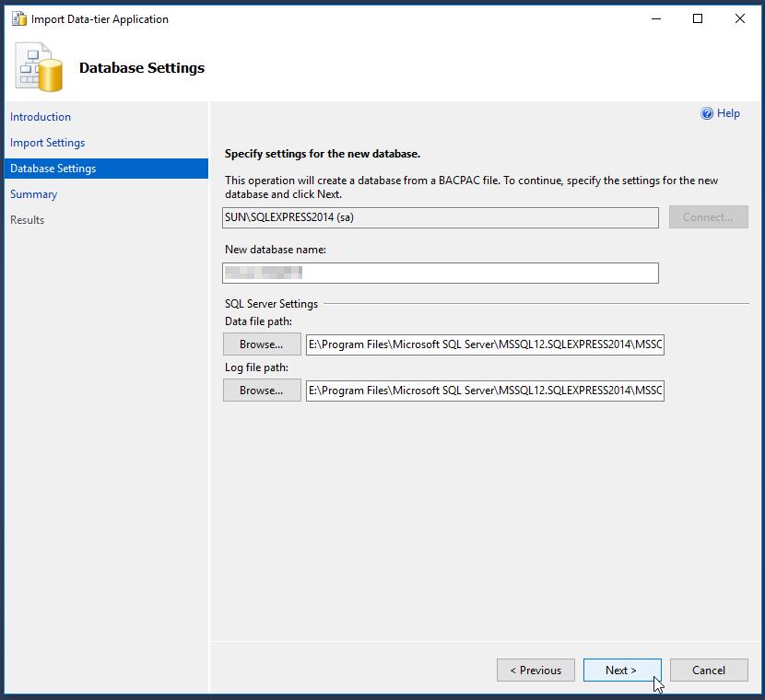Go to the Summary step
The image size is (765, 700).
pyautogui.click(x=33, y=194)
